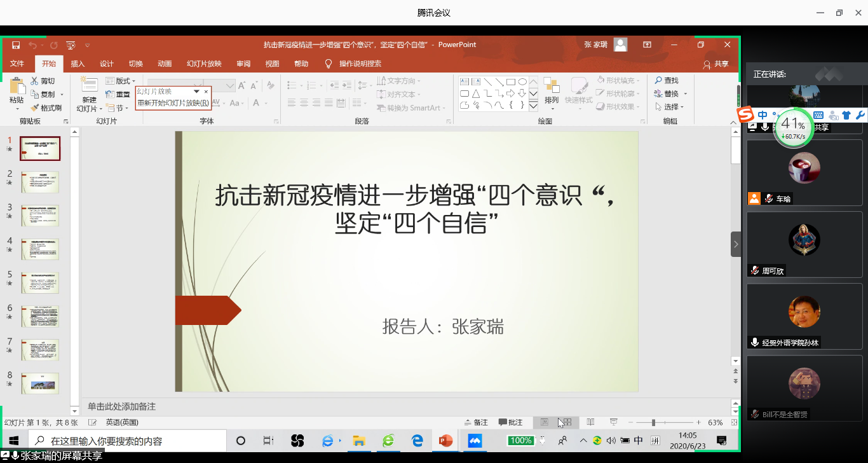Click the Undo arrow in PowerPoint title bar
The height and width of the screenshot is (463, 868).
point(32,45)
